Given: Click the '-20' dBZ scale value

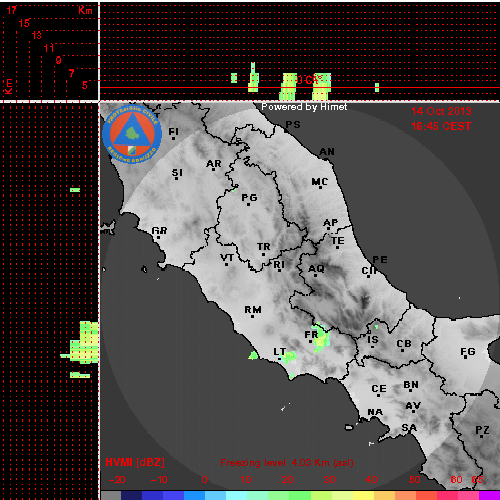Looking at the screenshot, I should pos(117,480).
